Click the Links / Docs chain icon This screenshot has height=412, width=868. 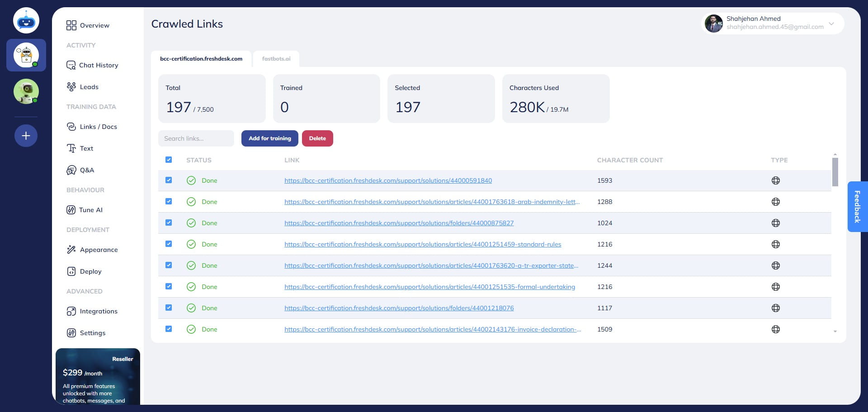[71, 127]
